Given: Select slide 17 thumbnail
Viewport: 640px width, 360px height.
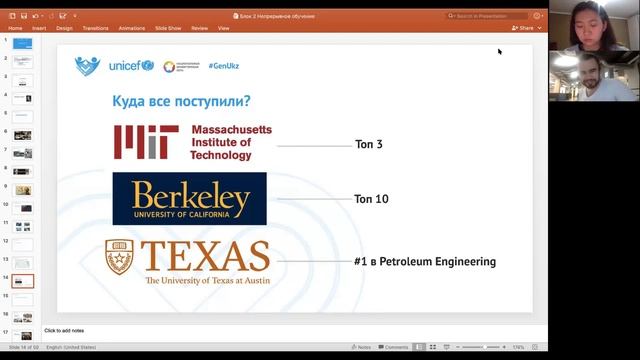Looking at the screenshot, I should 22,336.
